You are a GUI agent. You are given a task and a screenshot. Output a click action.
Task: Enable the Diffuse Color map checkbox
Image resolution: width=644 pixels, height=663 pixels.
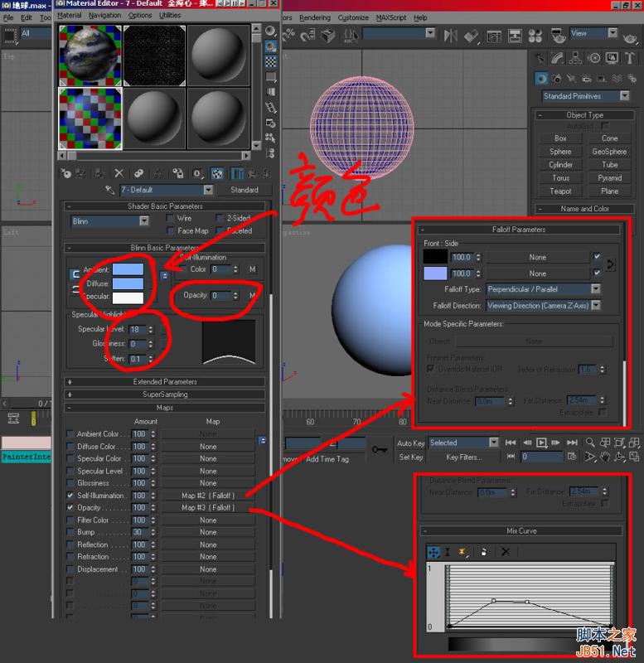(70, 447)
